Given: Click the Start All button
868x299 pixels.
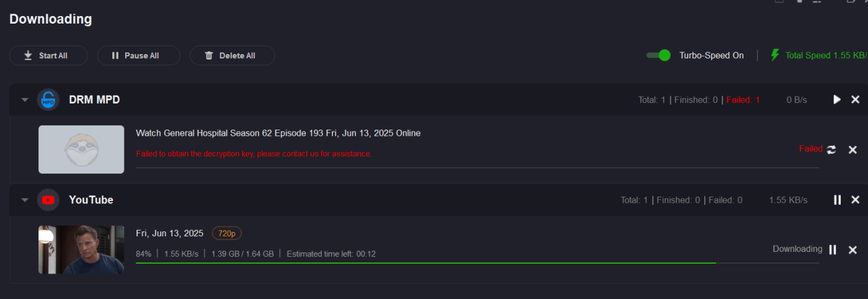Looking at the screenshot, I should [48, 55].
